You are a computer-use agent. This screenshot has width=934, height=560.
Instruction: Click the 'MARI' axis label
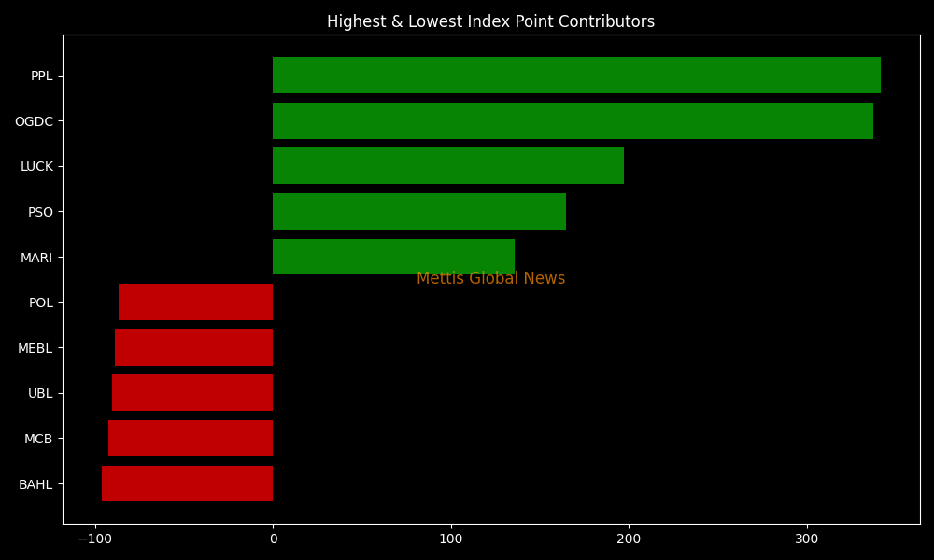(x=36, y=258)
